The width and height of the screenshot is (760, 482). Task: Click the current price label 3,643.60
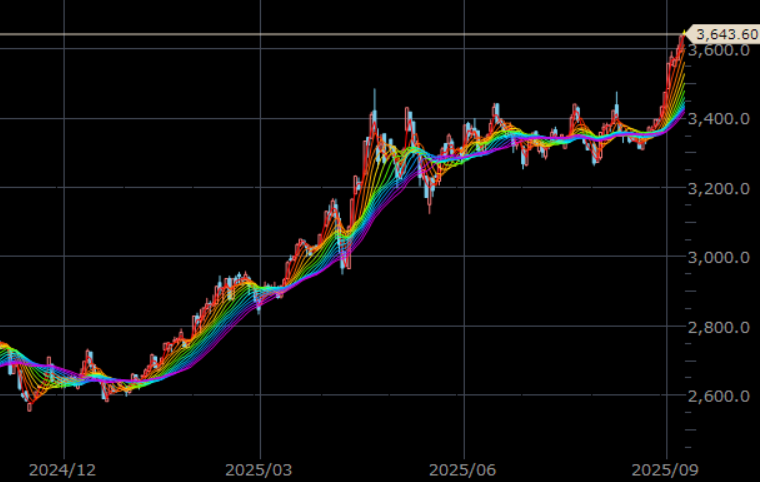pos(724,34)
